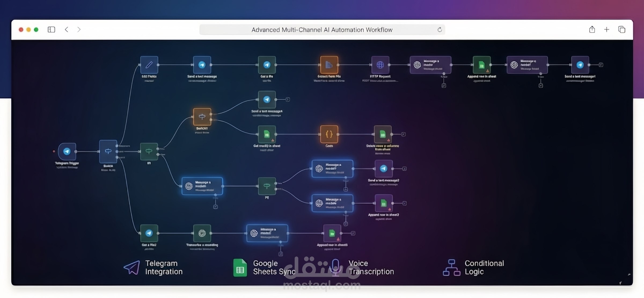Viewport: 644px width, 298px height.
Task: Open the orange Switch1 node
Action: coord(202,117)
